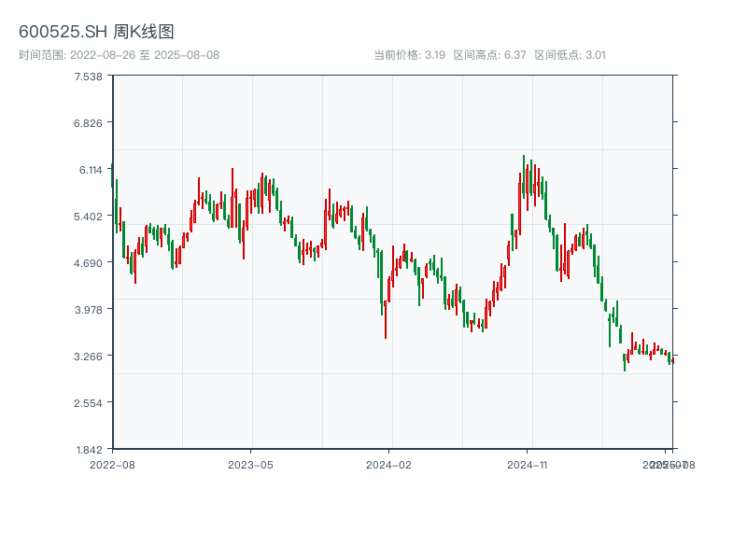Click the 区间高点 6.37 label
Image resolution: width=747 pixels, height=560 pixels.
tap(489, 55)
